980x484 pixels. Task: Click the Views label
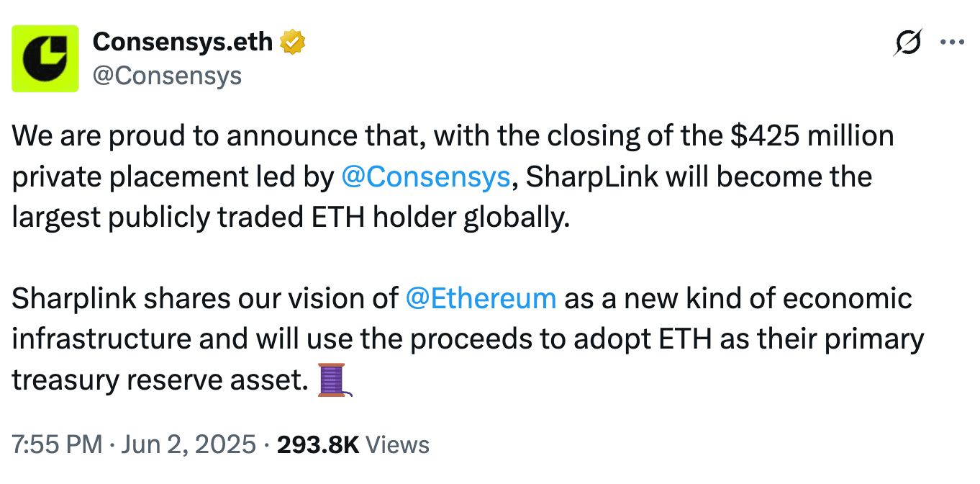point(398,444)
